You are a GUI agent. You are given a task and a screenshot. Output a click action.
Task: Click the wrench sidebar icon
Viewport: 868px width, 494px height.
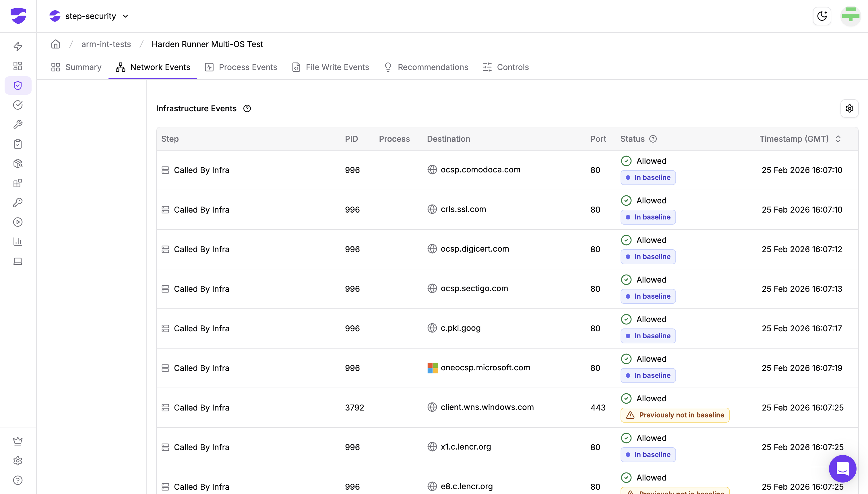(18, 125)
